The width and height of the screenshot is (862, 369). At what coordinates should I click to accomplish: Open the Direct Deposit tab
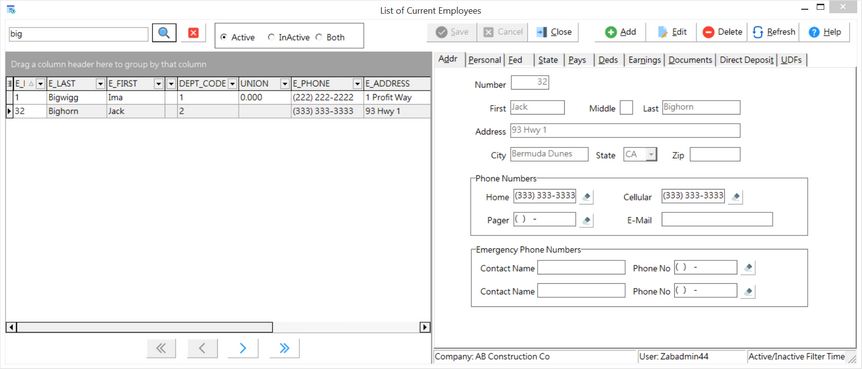pyautogui.click(x=747, y=60)
